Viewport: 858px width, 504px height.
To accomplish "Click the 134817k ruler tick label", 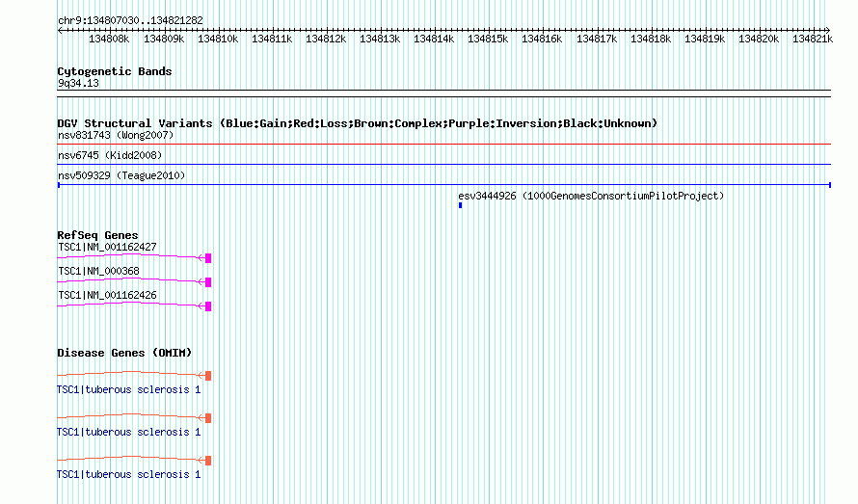I will (x=597, y=39).
